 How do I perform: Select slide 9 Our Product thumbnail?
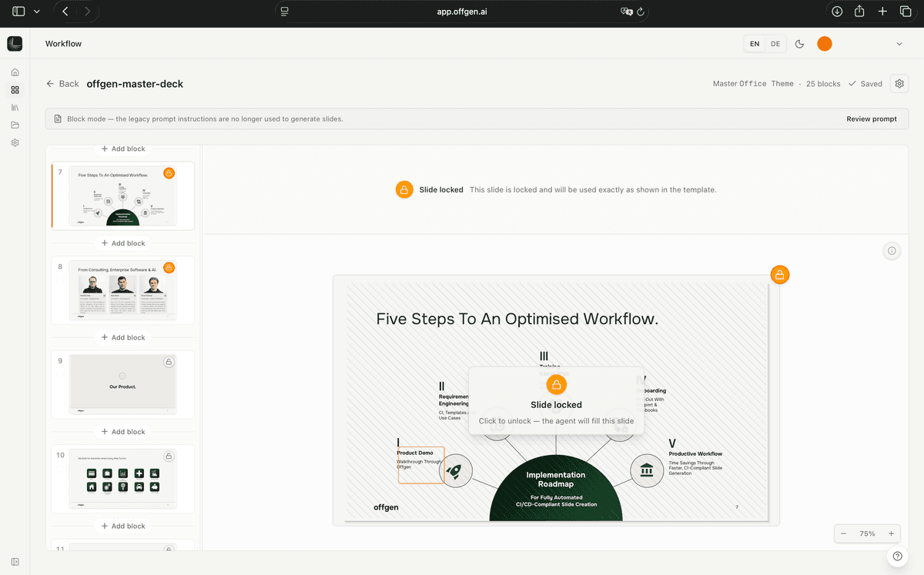(122, 385)
